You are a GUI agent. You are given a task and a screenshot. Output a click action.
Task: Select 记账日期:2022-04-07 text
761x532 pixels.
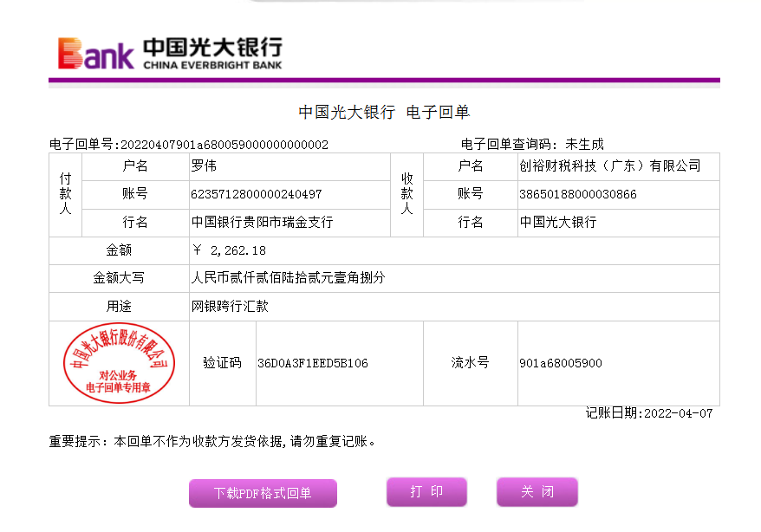(x=649, y=413)
